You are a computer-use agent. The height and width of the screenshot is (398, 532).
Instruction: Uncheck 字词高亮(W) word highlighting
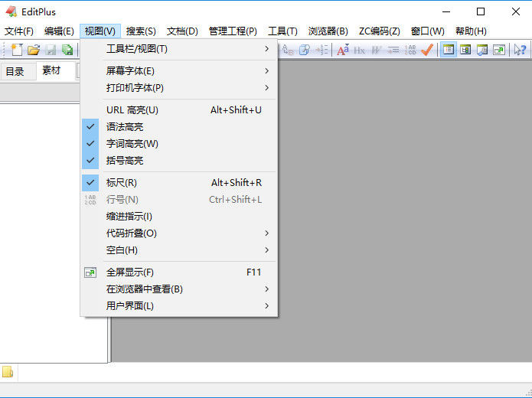pyautogui.click(x=90, y=144)
